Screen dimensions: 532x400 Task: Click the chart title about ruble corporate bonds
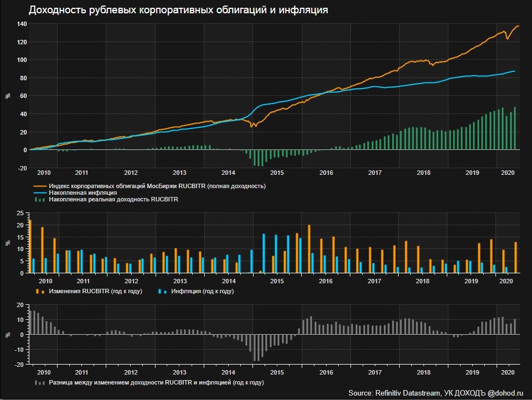coord(178,10)
